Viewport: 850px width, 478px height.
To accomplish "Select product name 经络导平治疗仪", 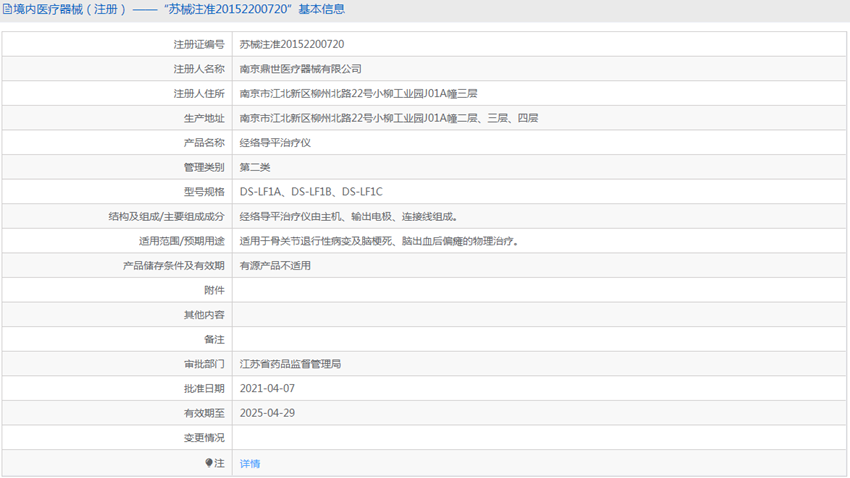I will [275, 143].
